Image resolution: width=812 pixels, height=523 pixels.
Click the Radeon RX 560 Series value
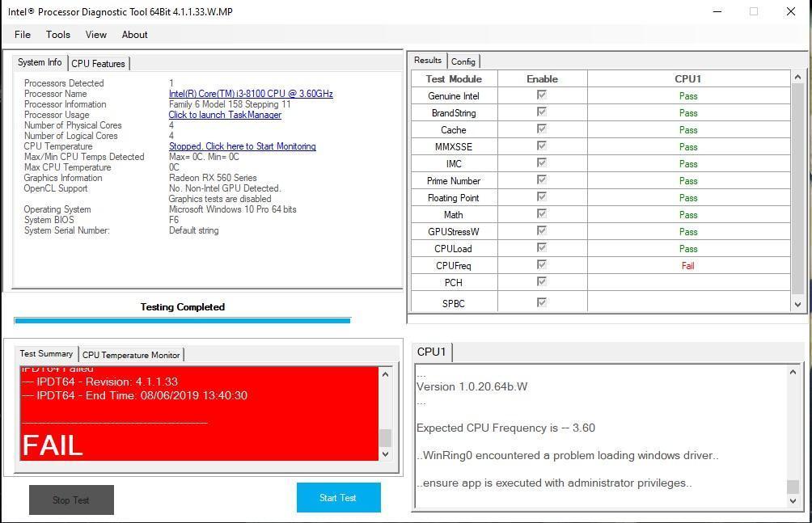[x=213, y=178]
